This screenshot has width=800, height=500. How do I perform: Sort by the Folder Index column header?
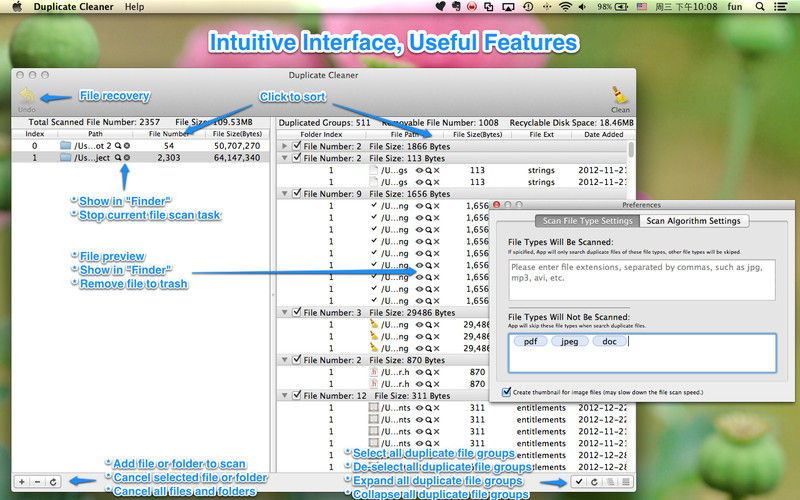321,135
